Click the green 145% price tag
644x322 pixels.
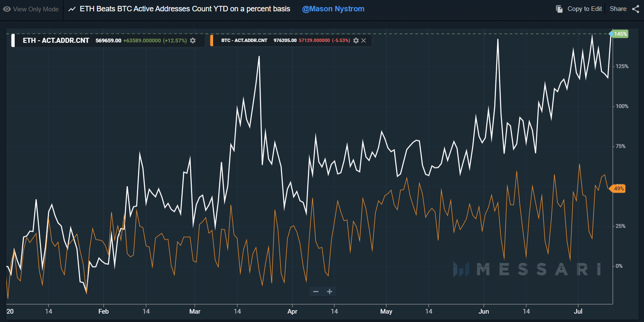[x=619, y=34]
